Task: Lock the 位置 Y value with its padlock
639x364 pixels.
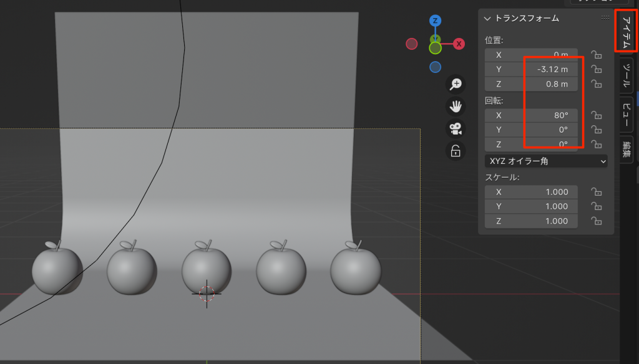Action: (597, 69)
